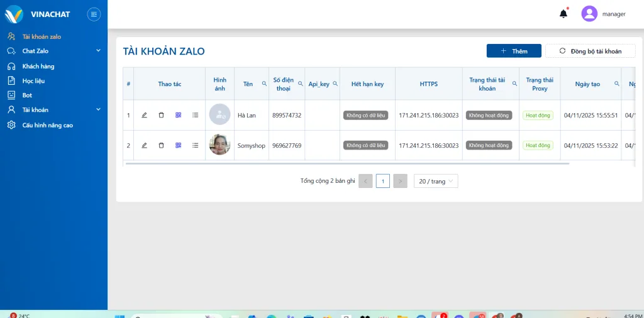Click the Somyshop profile picture thumbnail

(219, 145)
